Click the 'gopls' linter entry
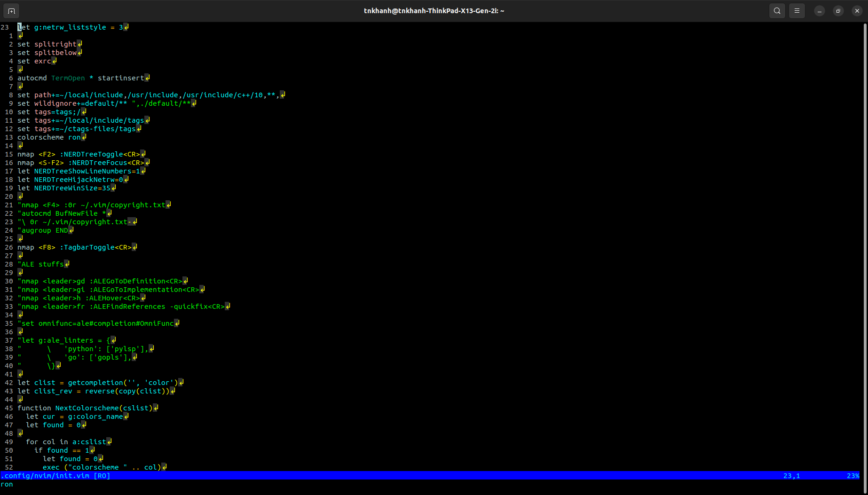868x495 pixels. tap(108, 357)
